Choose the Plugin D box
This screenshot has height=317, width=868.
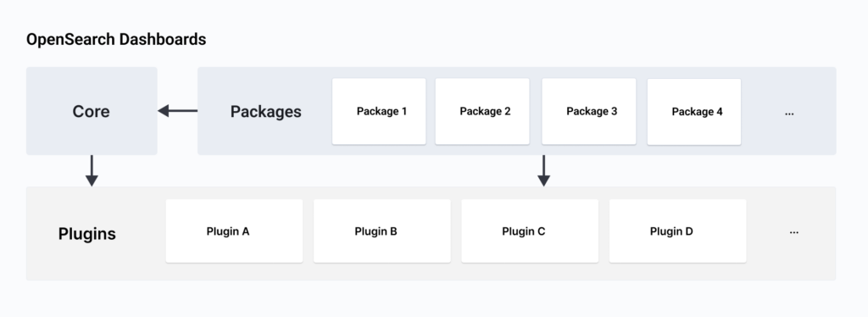click(x=677, y=231)
